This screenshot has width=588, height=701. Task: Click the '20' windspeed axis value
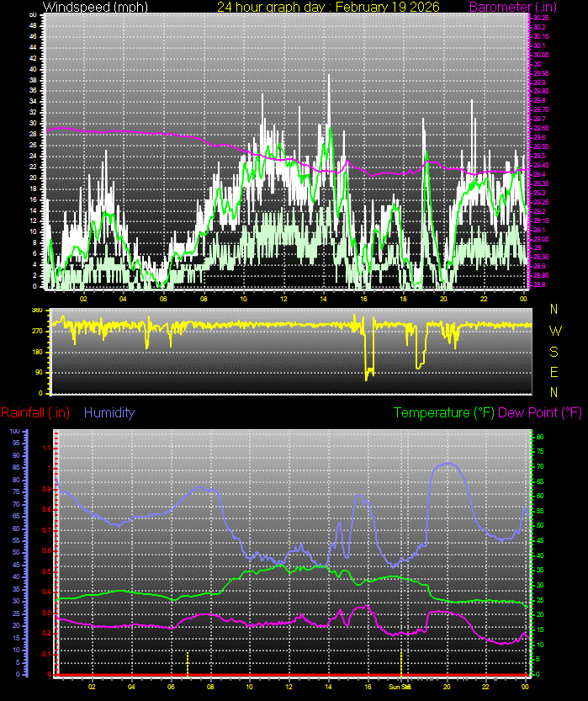[34, 178]
